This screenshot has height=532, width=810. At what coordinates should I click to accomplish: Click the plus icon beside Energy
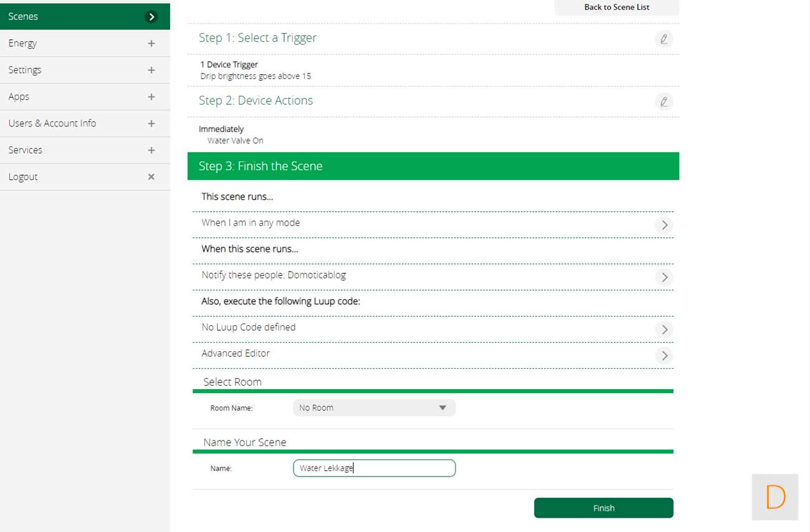pyautogui.click(x=151, y=44)
